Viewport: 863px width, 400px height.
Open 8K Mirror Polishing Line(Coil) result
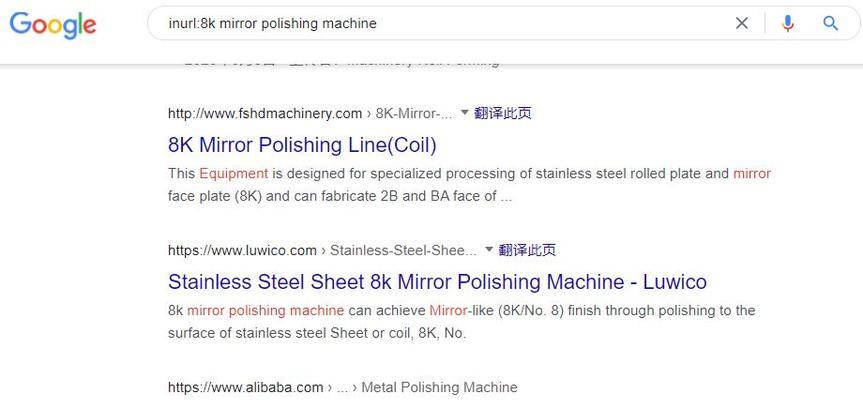[x=302, y=145]
